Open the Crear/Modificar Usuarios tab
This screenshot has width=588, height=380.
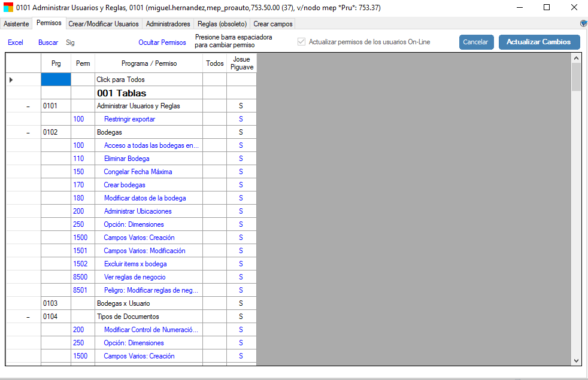coord(104,23)
